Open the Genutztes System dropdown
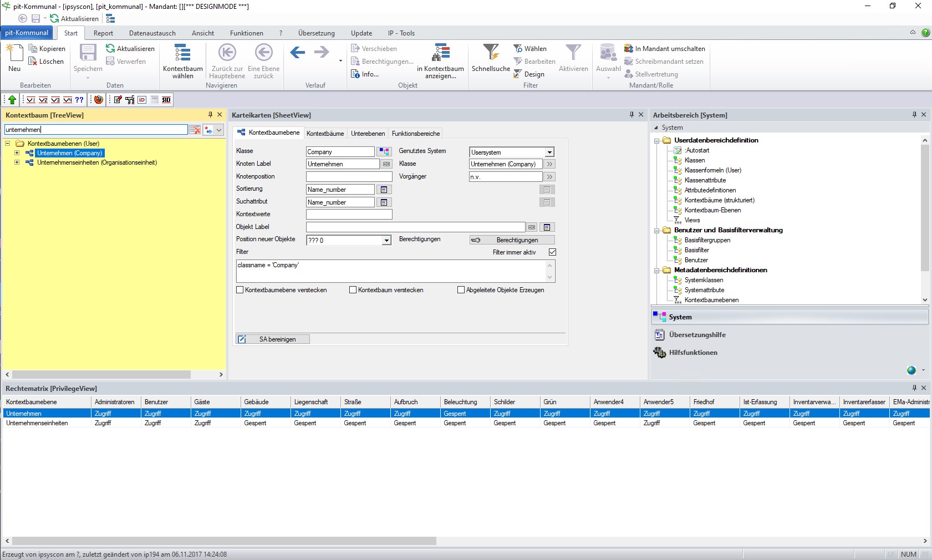Image resolution: width=932 pixels, height=560 pixels. coord(549,152)
